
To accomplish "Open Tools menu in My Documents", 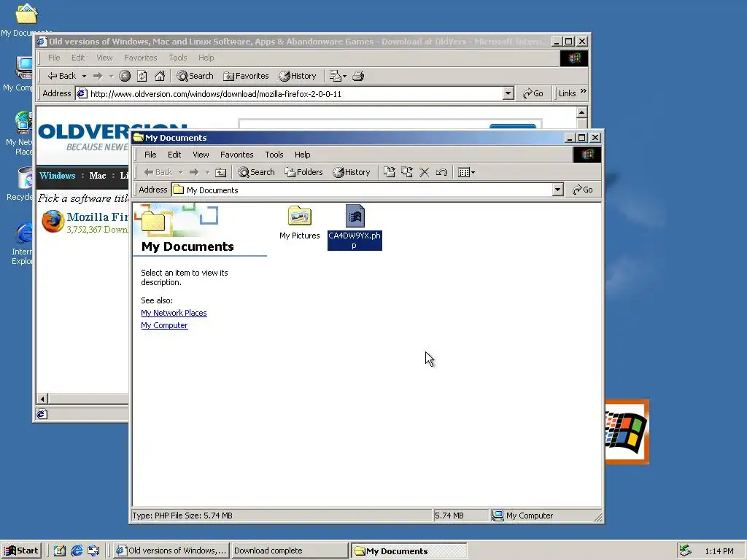I will coord(274,155).
